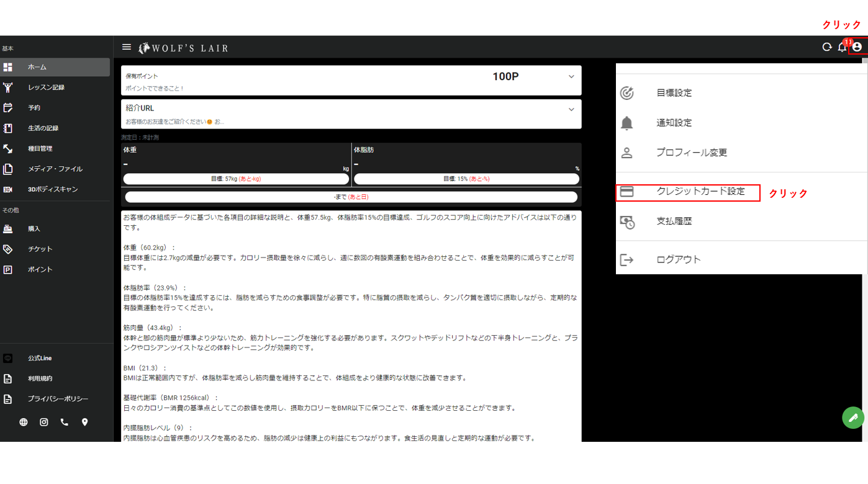Click the credit card icon in menu
This screenshot has height=484, width=868.
click(627, 192)
